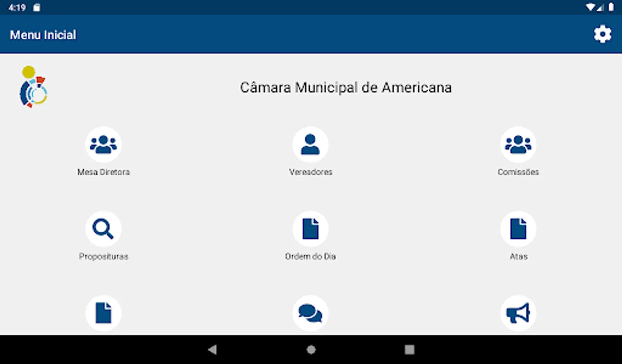Open the Comissões group icon
Image resolution: width=622 pixels, height=364 pixels.
(x=518, y=144)
